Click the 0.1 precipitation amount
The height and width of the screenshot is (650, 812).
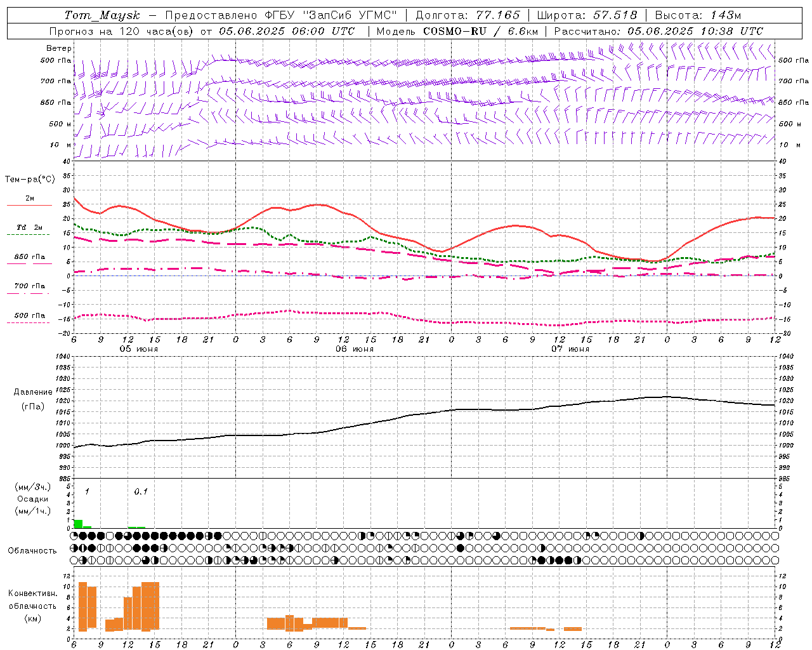141,492
